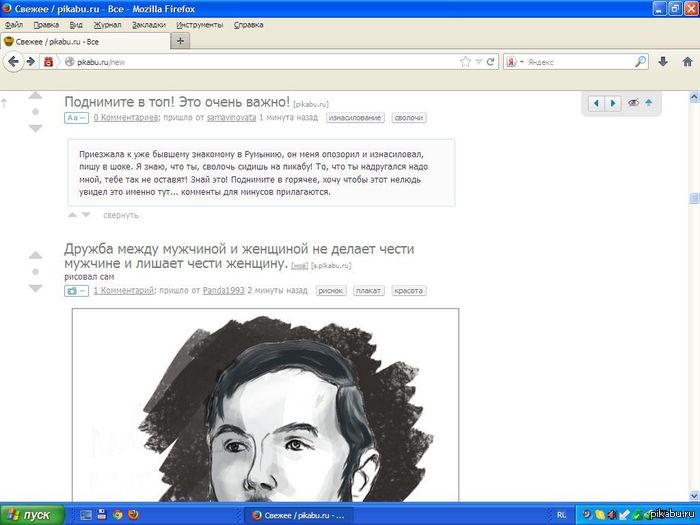The image size is (700, 525).
Task: Focus the pikabu.ru/new address bar
Action: click(266, 62)
